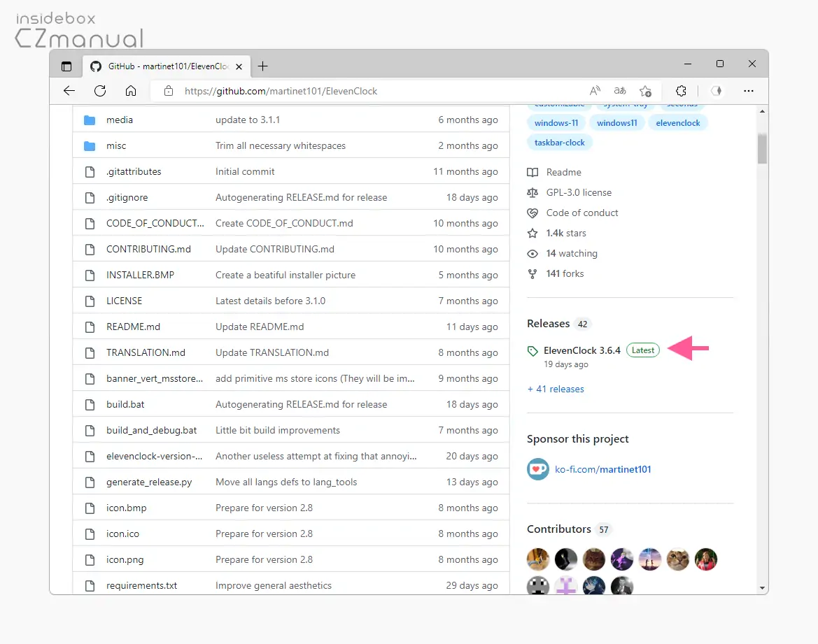Open the tab actions menu icon
This screenshot has height=644, width=818.
[66, 66]
